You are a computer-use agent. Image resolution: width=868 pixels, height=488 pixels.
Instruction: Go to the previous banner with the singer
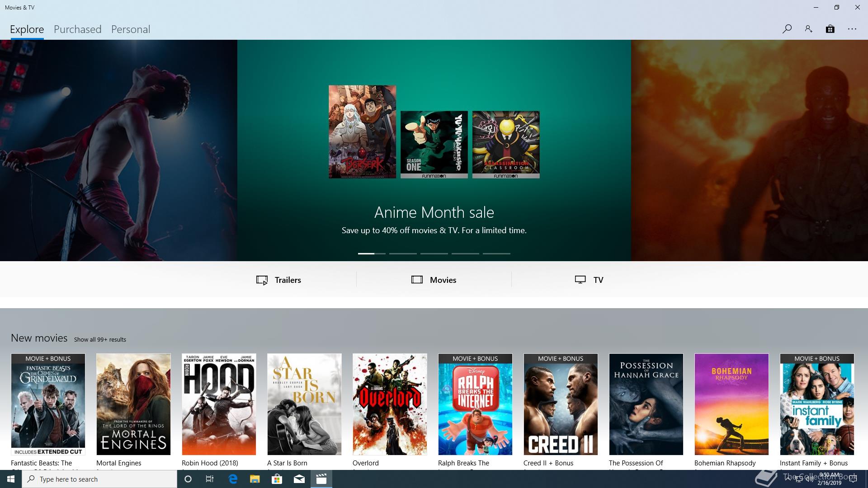(x=118, y=150)
